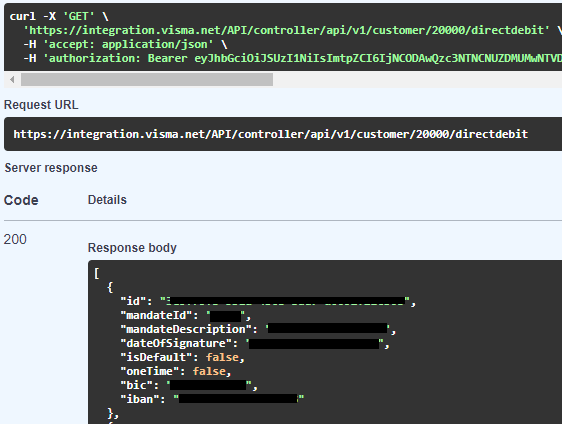Click the 'Server response' heading
Viewport: 562px width, 424px height.
tap(51, 168)
